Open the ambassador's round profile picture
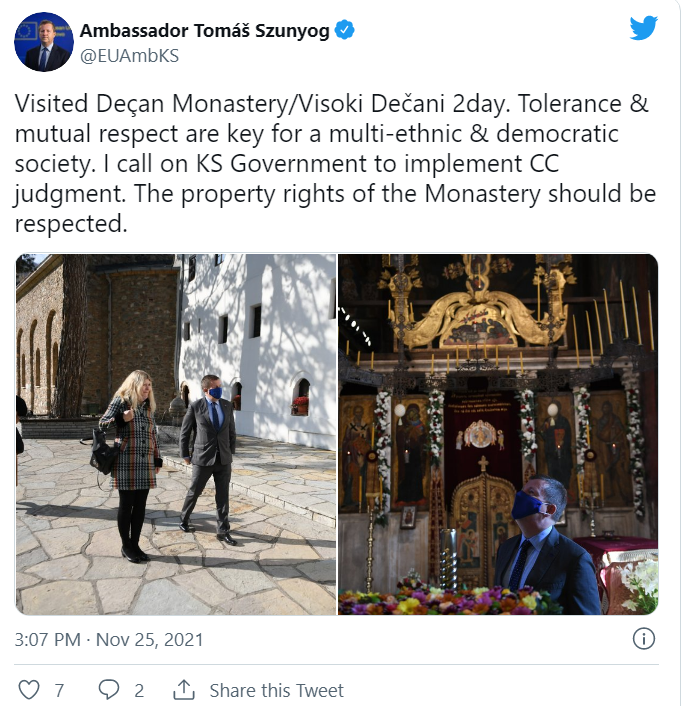Screen dimensions: 682x706 (x=44, y=42)
